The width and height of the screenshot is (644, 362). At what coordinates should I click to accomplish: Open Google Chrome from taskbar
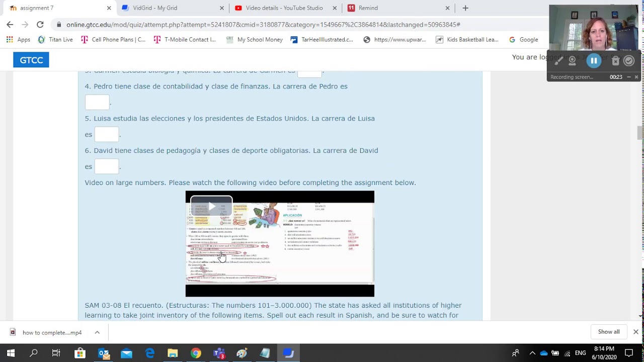[196, 353]
